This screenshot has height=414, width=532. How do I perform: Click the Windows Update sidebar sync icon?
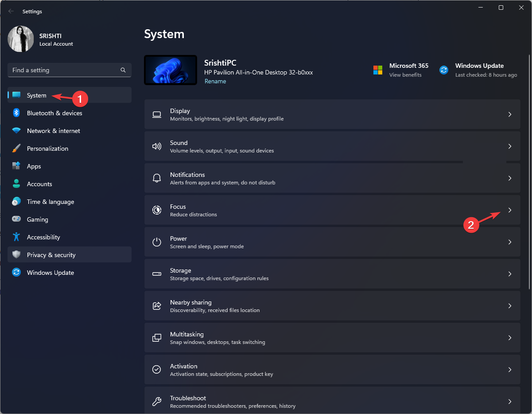pyautogui.click(x=16, y=273)
